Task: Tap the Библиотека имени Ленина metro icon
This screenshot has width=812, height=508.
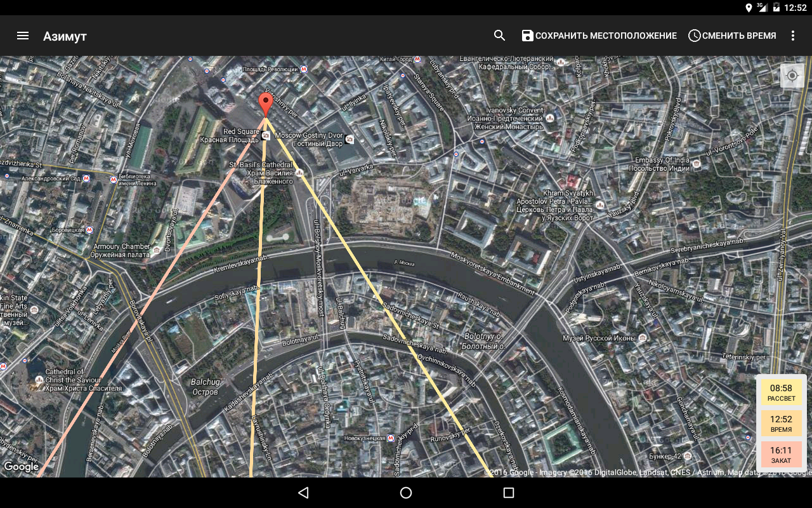Action: click(114, 180)
